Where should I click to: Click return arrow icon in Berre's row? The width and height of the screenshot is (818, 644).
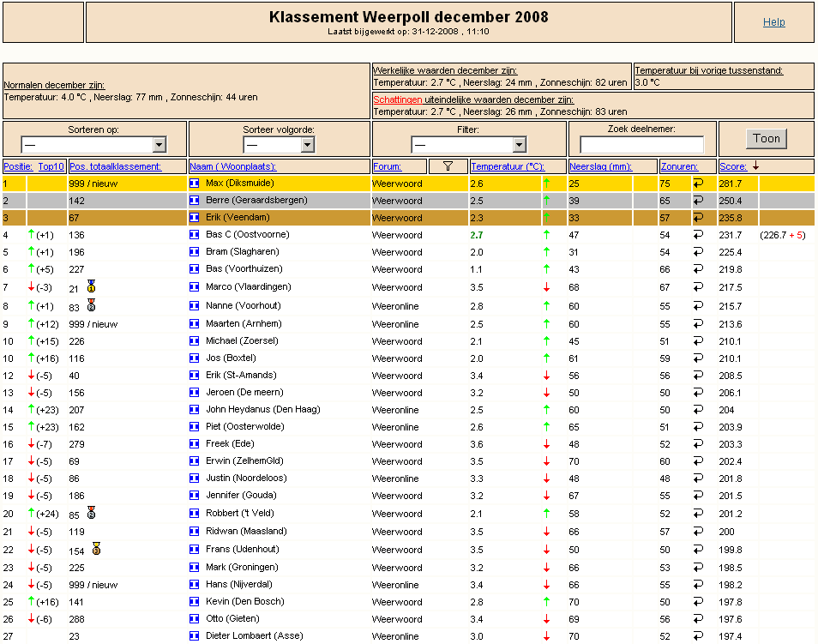pyautogui.click(x=698, y=201)
